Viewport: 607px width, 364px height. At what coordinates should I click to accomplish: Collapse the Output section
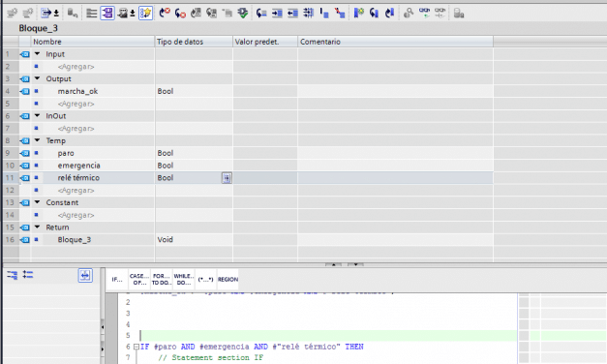[x=37, y=78]
